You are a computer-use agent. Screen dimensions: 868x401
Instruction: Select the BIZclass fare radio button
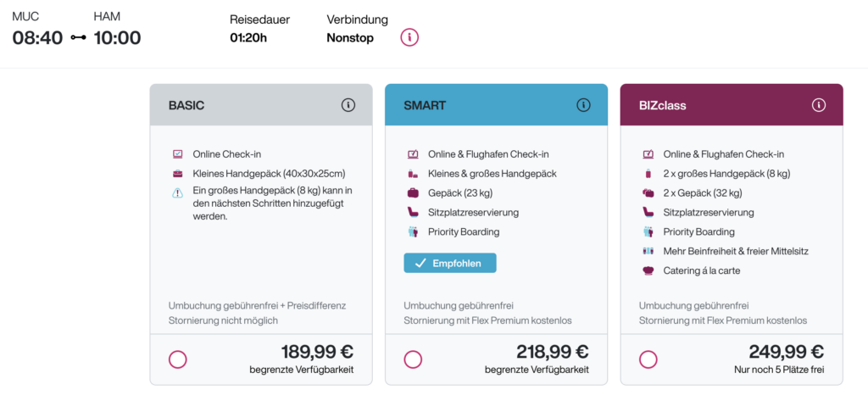(x=648, y=359)
